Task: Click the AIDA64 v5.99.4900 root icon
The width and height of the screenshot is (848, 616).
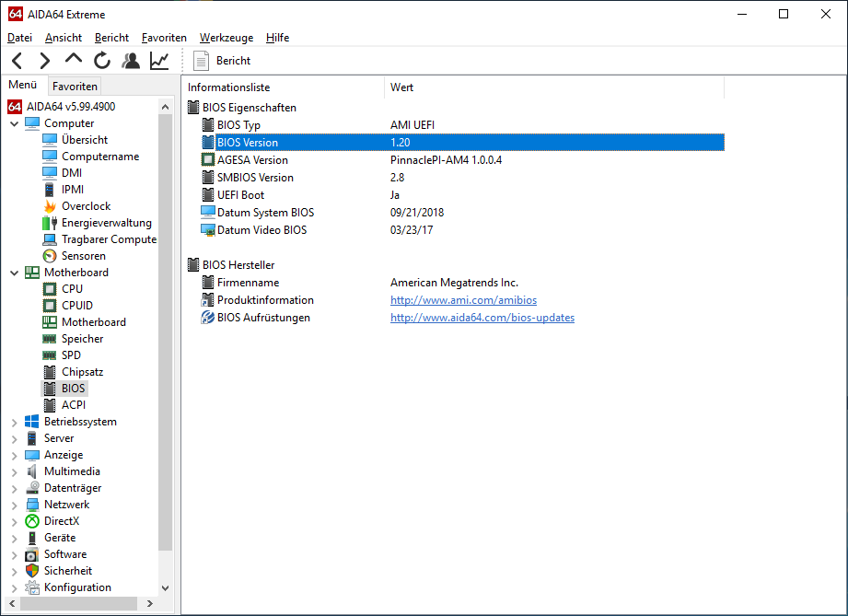Action: pyautogui.click(x=15, y=107)
